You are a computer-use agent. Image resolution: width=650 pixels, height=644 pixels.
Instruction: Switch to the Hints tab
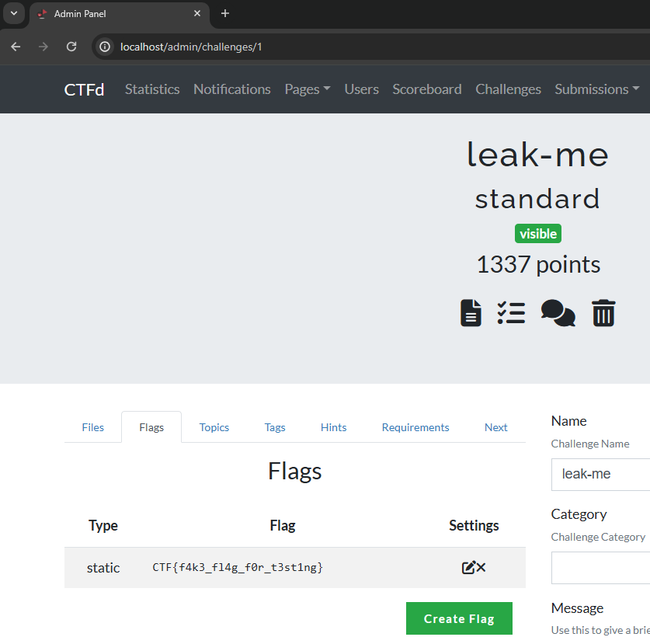click(333, 427)
